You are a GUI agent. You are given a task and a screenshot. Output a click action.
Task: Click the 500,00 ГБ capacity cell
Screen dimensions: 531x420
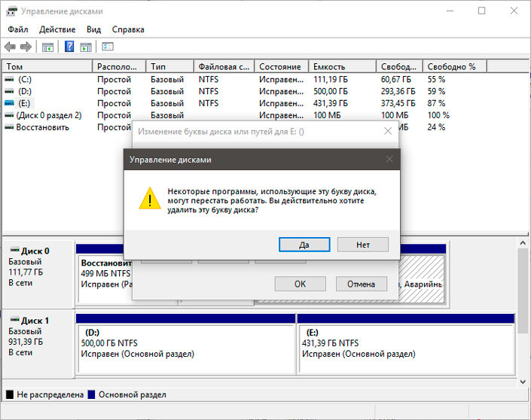[330, 91]
